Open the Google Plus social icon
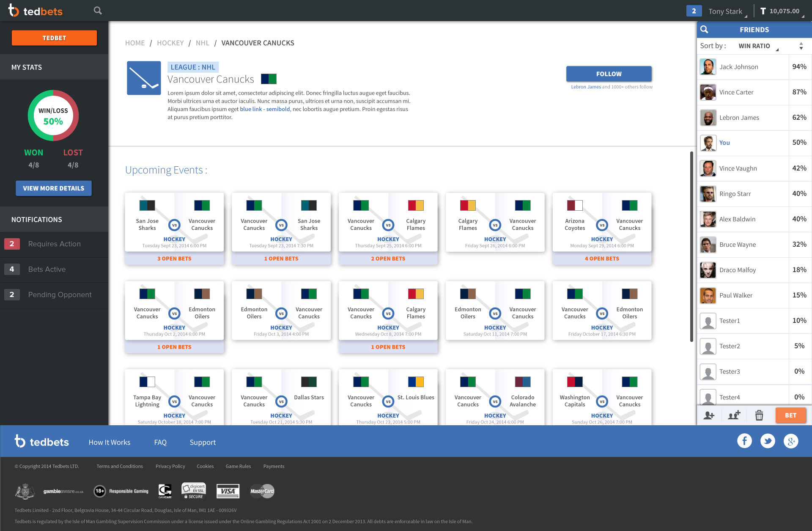Screen dimensions: 812x531 (790, 441)
